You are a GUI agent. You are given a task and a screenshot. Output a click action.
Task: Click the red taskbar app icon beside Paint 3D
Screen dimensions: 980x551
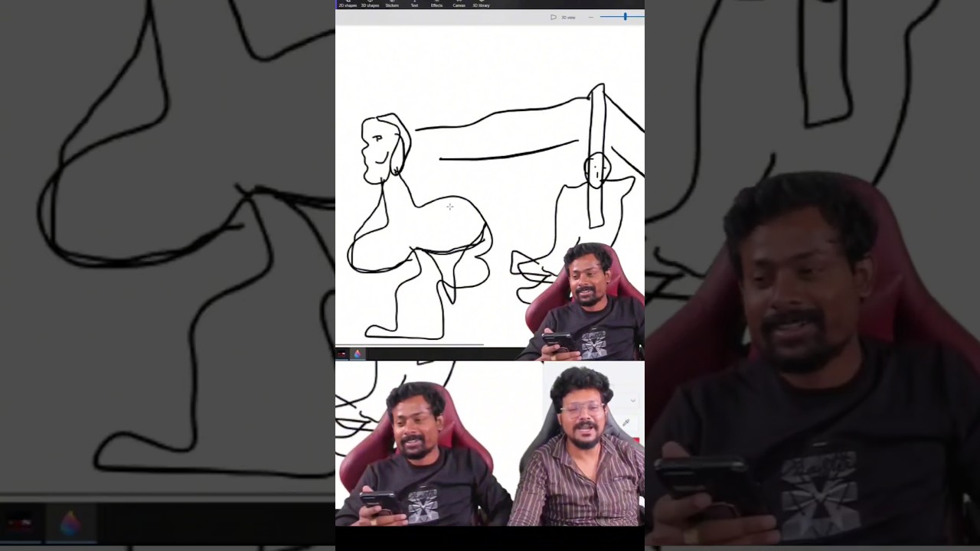341,354
